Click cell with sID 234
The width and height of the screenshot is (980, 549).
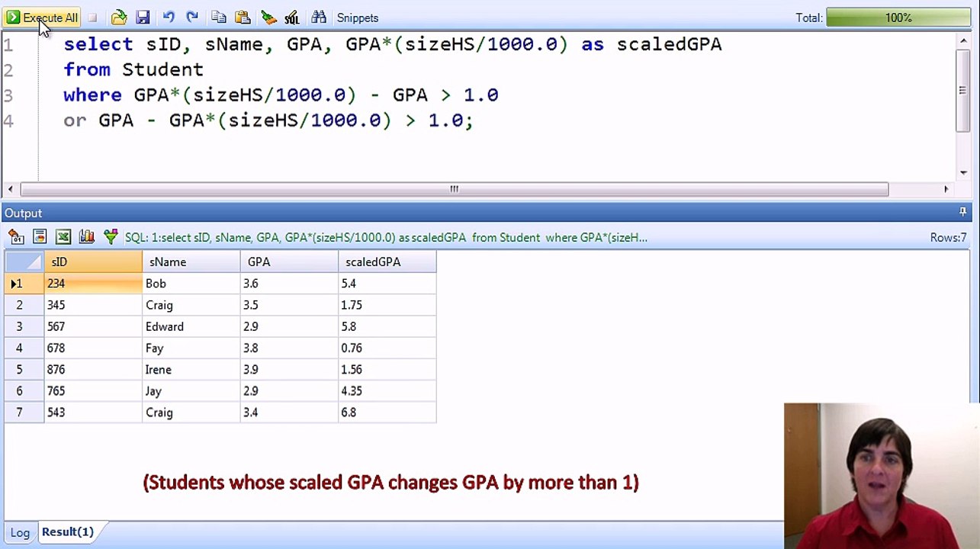click(x=93, y=284)
